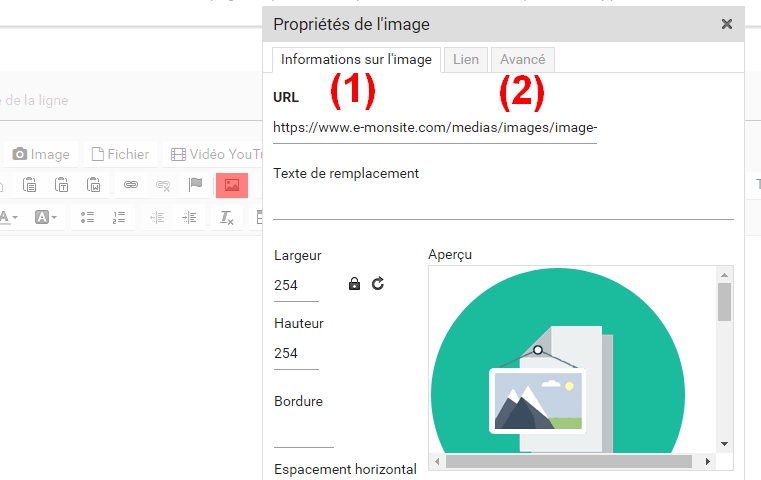This screenshot has width=761, height=480.
Task: Click Paste from Word icon
Action: click(x=93, y=185)
